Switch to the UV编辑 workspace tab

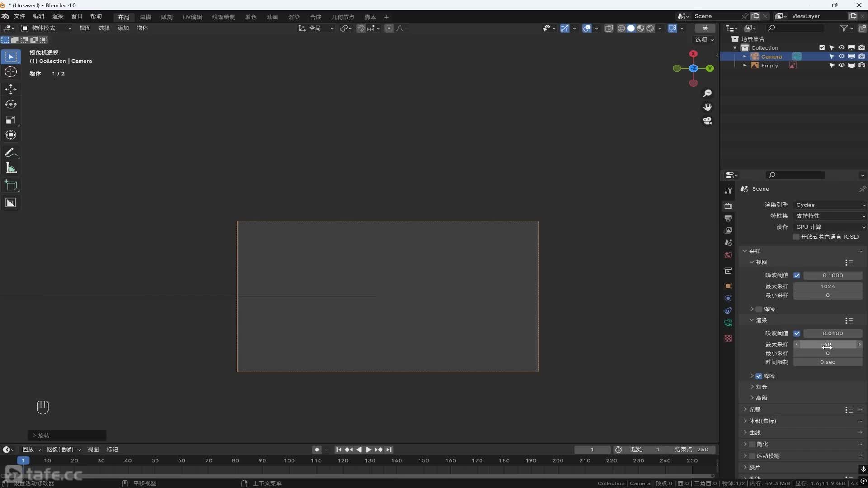click(192, 17)
